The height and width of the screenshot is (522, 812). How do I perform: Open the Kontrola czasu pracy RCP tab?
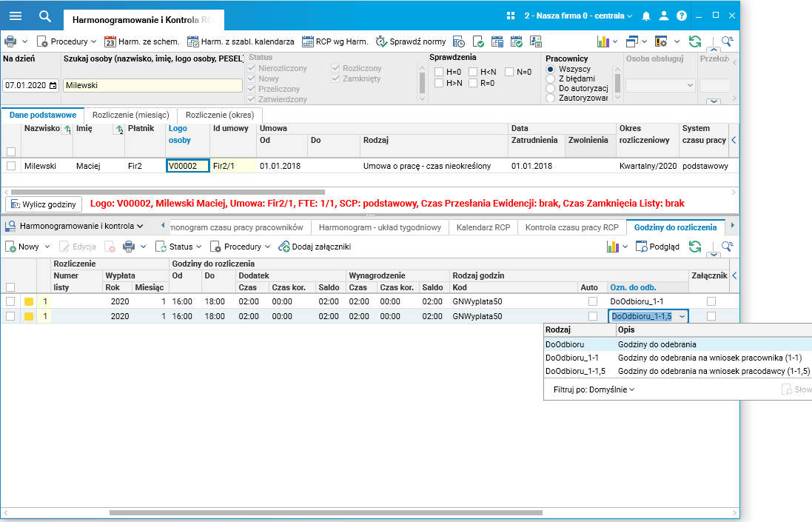571,227
